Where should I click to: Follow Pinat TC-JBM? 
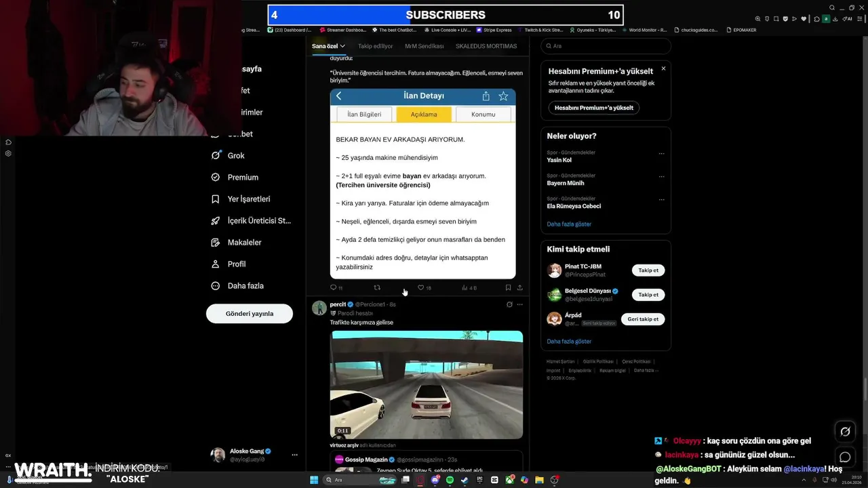coord(648,270)
